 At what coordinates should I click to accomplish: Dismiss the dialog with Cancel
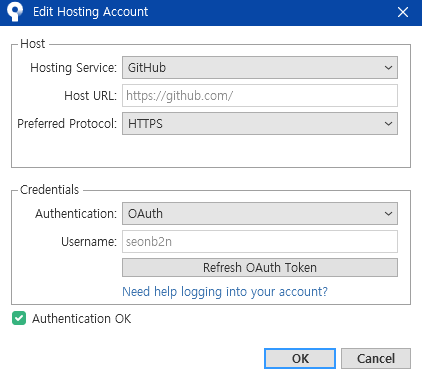coord(376,359)
